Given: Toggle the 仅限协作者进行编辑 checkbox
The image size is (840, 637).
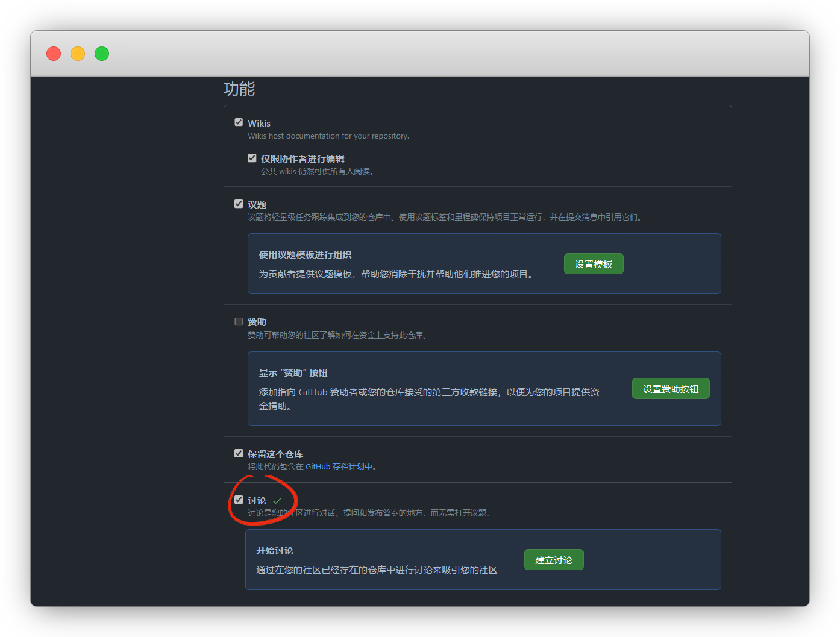Looking at the screenshot, I should [252, 158].
